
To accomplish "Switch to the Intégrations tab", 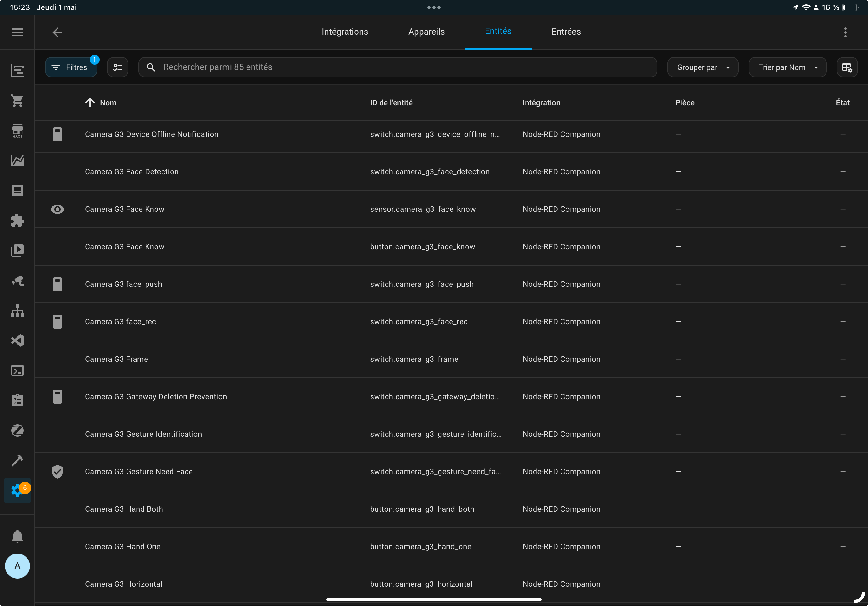I will pyautogui.click(x=345, y=32).
